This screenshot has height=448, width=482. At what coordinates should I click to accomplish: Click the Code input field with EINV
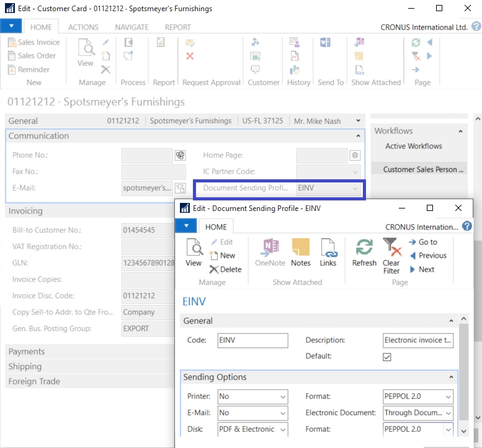point(253,340)
